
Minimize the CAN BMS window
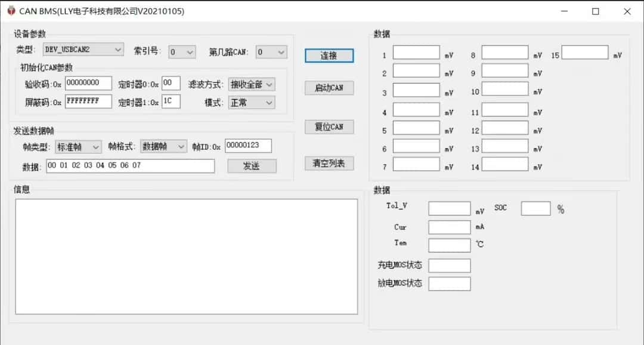click(x=564, y=11)
